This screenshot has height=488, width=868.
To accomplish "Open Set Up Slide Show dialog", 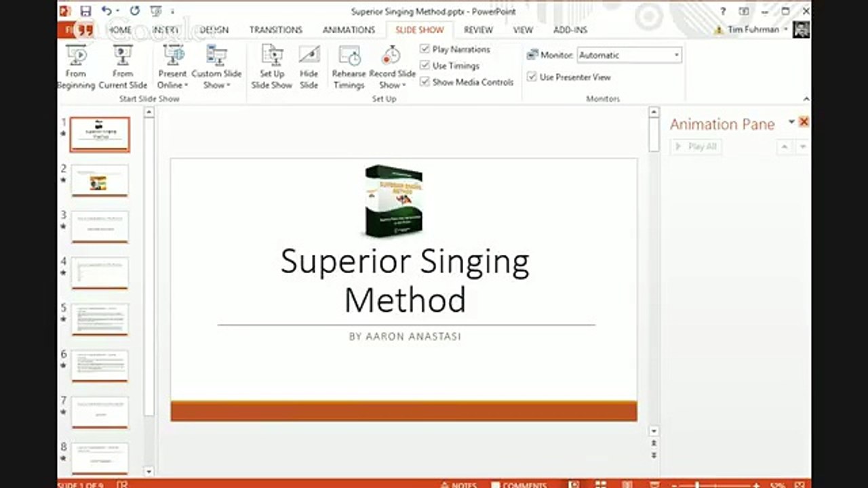I will tap(271, 66).
